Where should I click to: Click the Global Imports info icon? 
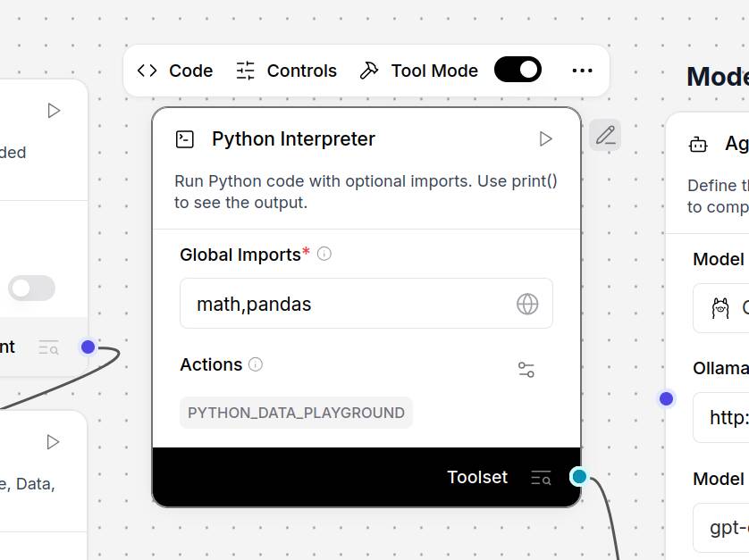(x=324, y=254)
